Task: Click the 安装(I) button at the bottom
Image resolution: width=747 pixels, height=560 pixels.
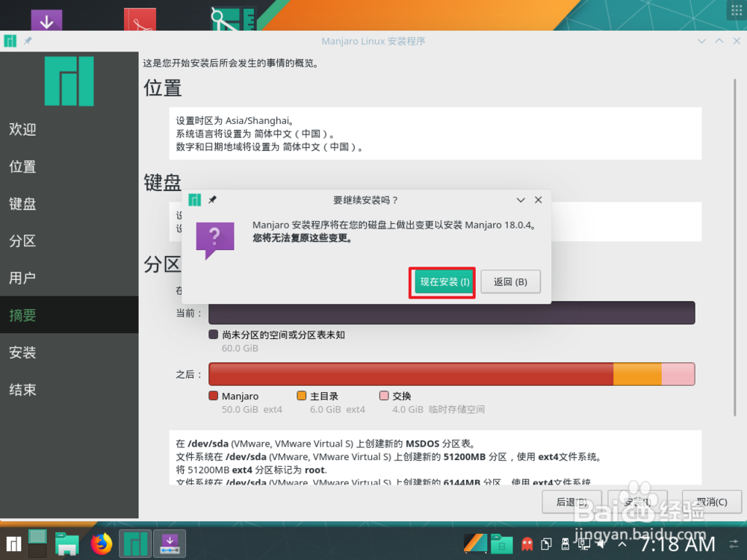Action: (x=637, y=502)
